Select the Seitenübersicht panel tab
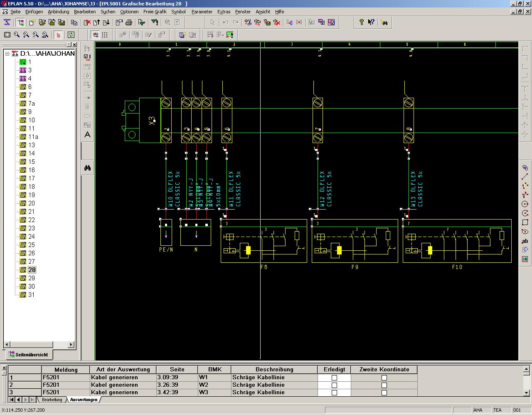The height and width of the screenshot is (415, 532). (29, 355)
